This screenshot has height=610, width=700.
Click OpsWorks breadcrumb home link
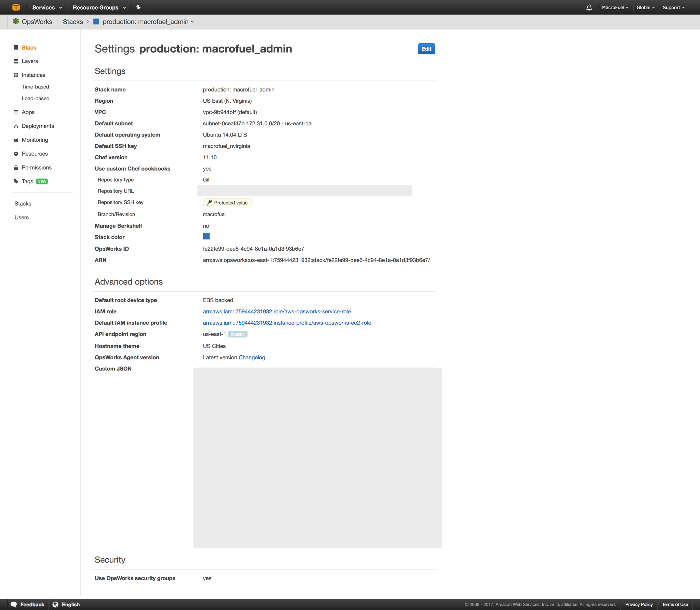tap(37, 22)
